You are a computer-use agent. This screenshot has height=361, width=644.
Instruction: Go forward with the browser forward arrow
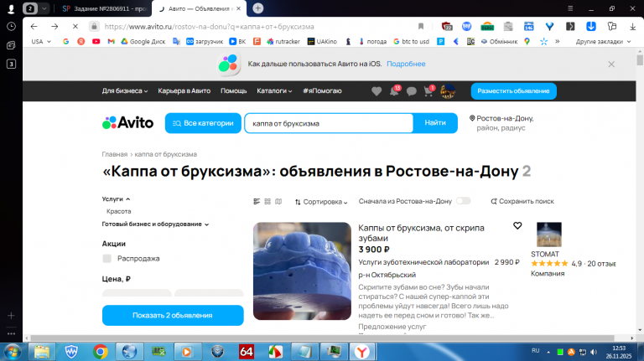tap(55, 27)
